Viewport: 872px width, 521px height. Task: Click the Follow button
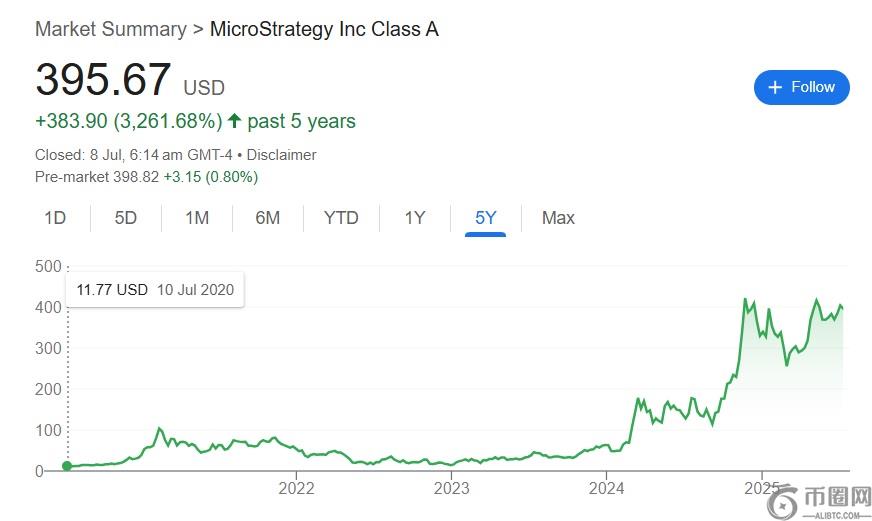coord(801,87)
